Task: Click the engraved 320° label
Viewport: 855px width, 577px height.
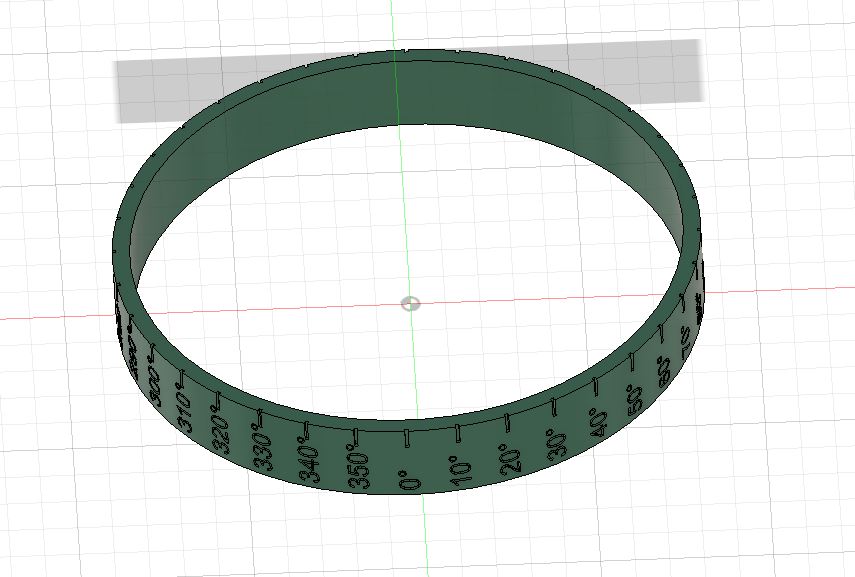Action: [220, 432]
